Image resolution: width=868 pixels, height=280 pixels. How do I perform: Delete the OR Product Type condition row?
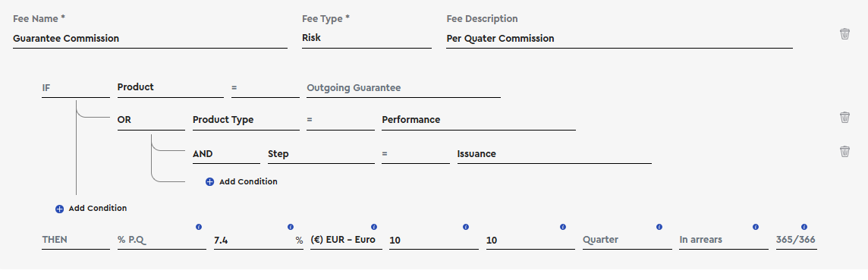pyautogui.click(x=844, y=118)
